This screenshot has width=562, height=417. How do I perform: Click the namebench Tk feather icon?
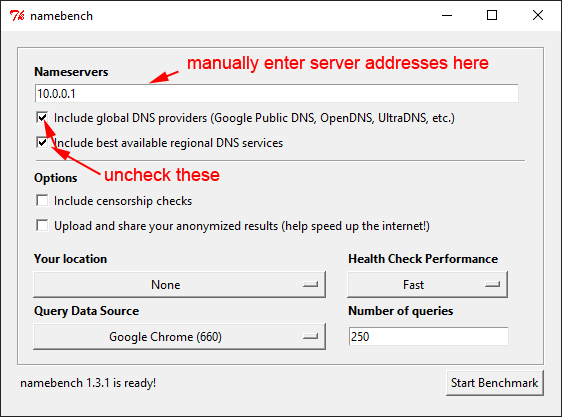click(16, 16)
